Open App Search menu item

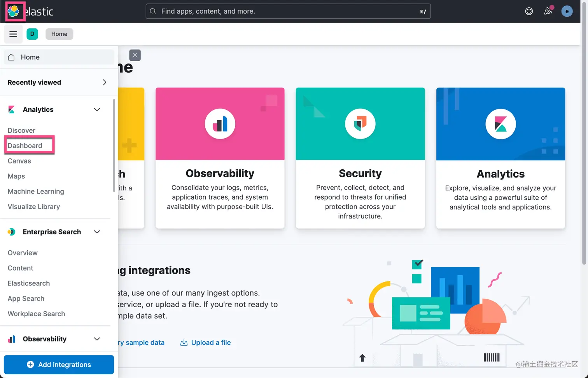coord(26,299)
